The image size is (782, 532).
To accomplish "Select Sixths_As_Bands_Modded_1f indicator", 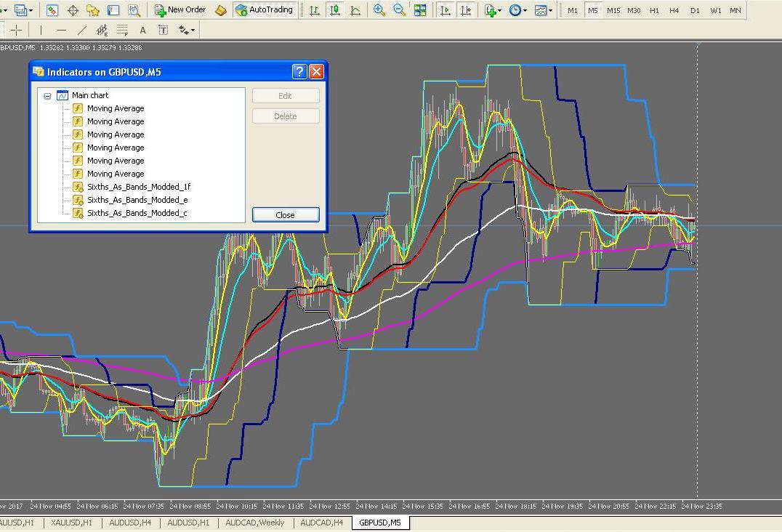I will pos(139,187).
